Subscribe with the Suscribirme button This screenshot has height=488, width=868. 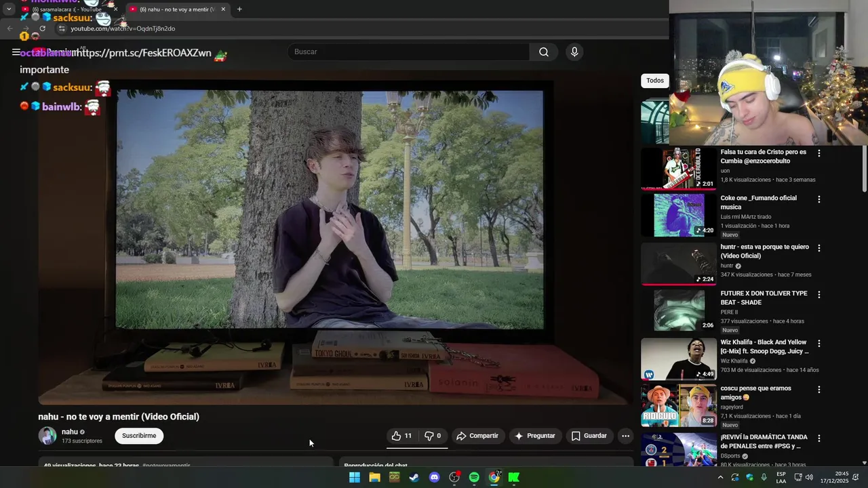coord(139,436)
